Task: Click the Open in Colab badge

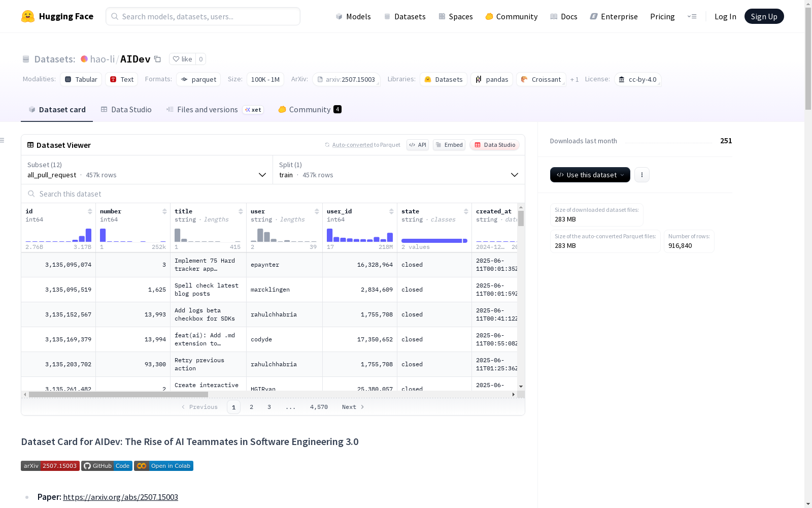Action: 163,466
